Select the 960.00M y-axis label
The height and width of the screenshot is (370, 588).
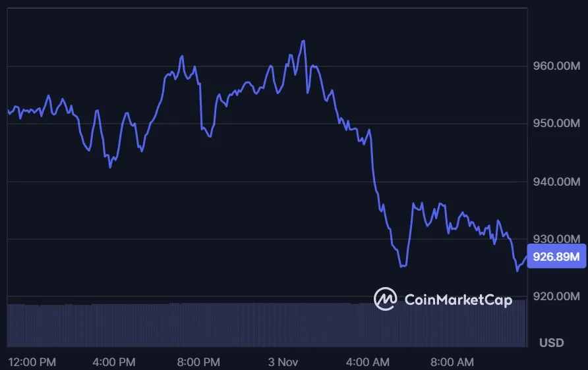[x=556, y=66]
